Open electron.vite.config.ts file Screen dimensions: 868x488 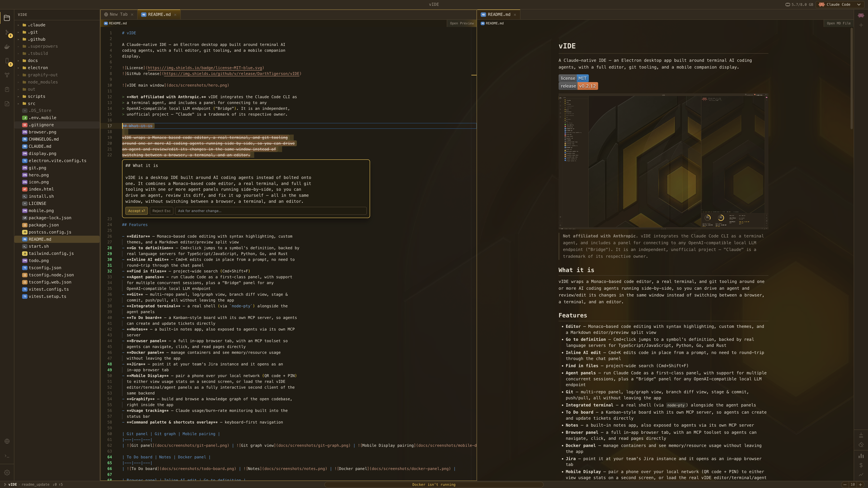pyautogui.click(x=57, y=161)
